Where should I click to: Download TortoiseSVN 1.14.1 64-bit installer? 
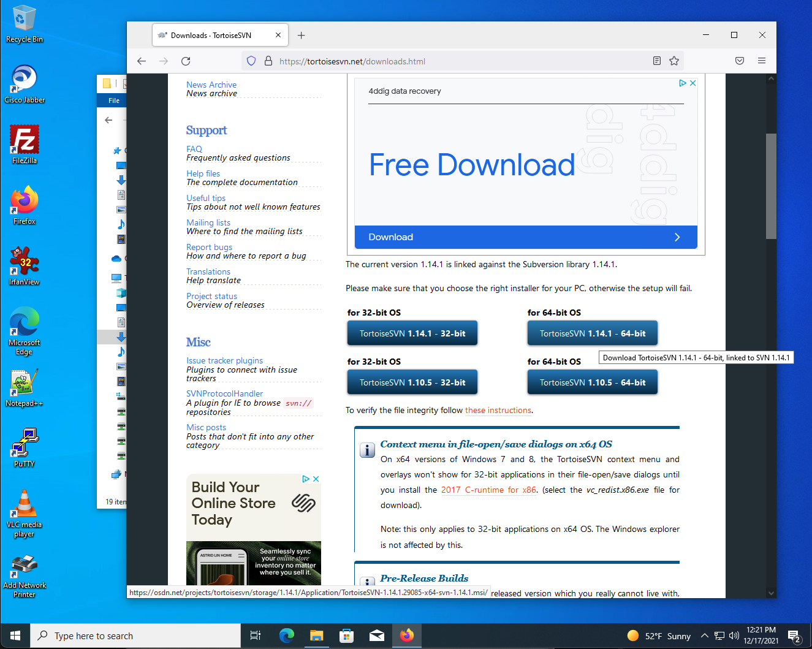[x=593, y=333]
